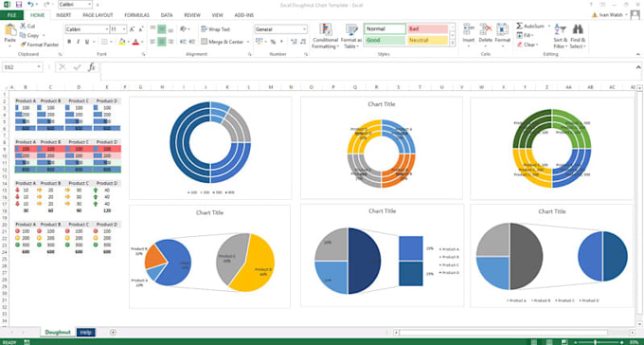
Task: Apply the Good cell style
Action: coord(385,41)
